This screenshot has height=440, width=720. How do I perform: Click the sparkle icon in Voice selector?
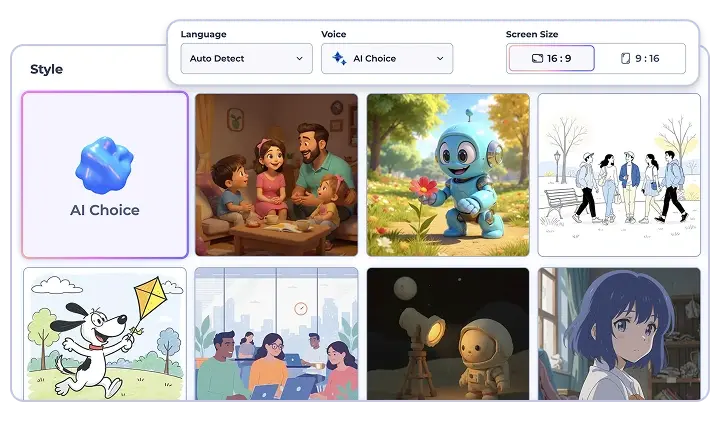(x=339, y=59)
